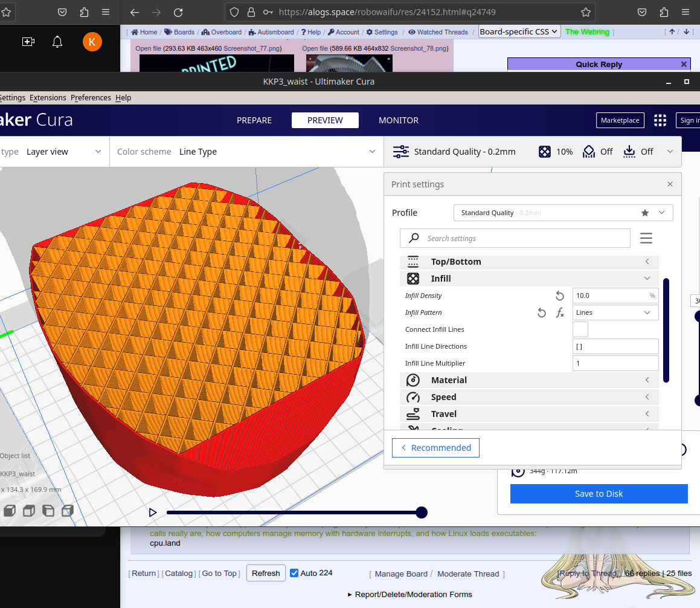Open the Preferences menu

[x=91, y=98]
